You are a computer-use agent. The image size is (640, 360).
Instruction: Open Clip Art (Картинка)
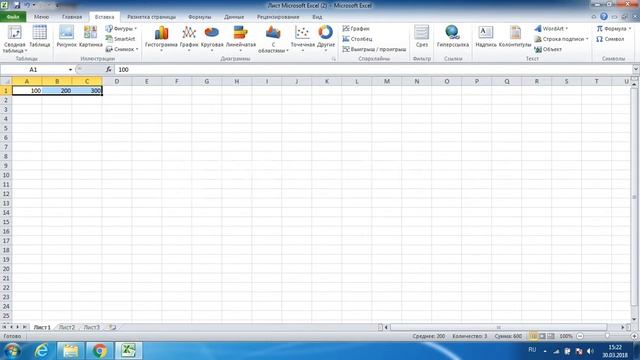(91, 37)
